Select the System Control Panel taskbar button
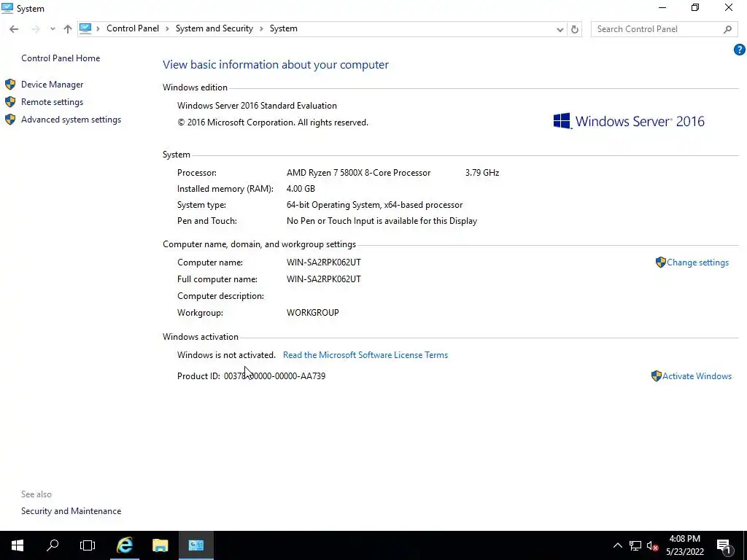The image size is (747, 560). point(196,545)
